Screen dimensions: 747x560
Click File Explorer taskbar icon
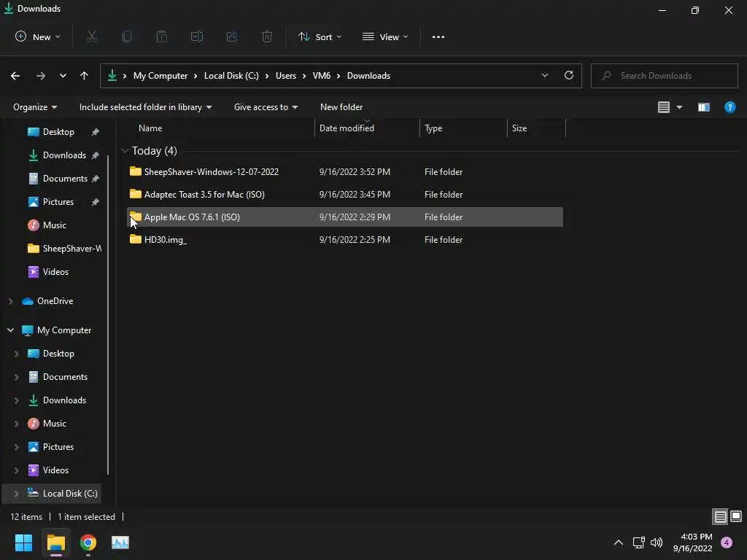tap(55, 542)
